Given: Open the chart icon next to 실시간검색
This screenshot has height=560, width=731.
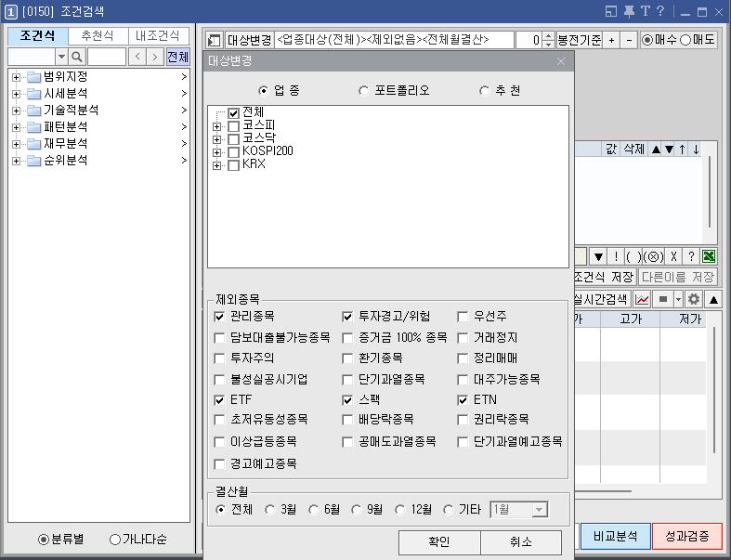Looking at the screenshot, I should click(642, 299).
